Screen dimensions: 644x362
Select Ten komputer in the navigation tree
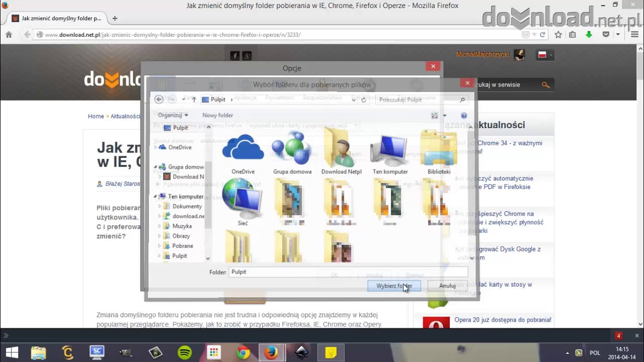(x=186, y=197)
